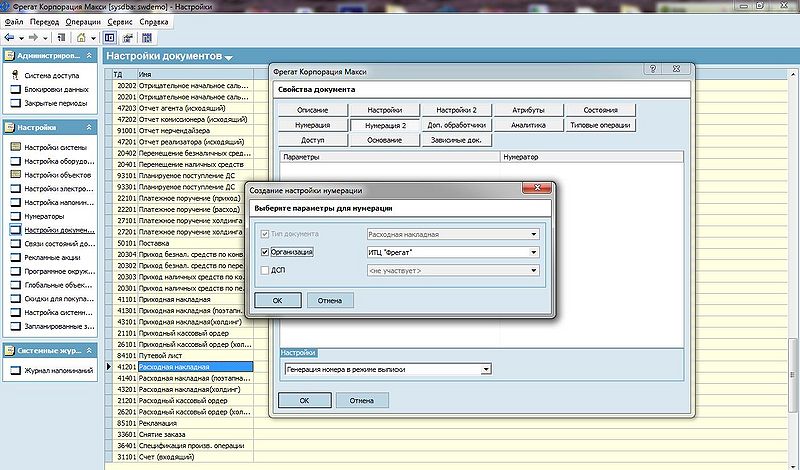The image size is (800, 470).
Task: Open the back button history dropdown arrow
Action: pos(21,38)
